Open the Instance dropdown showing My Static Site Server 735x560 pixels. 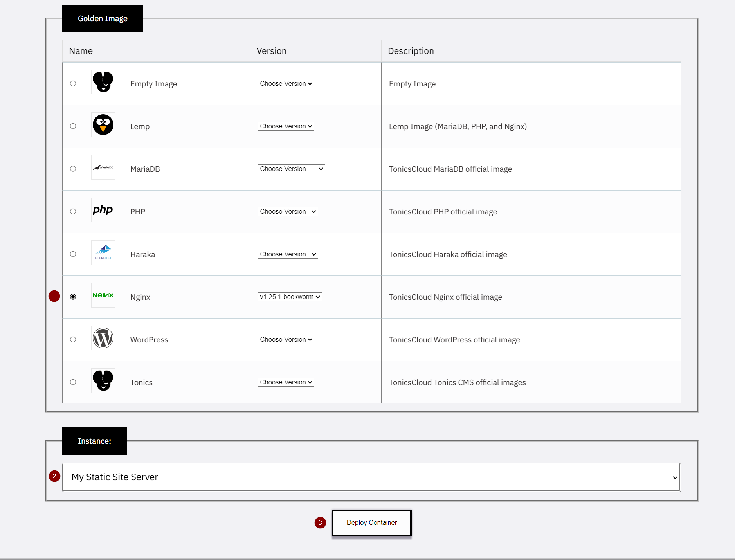pos(371,477)
